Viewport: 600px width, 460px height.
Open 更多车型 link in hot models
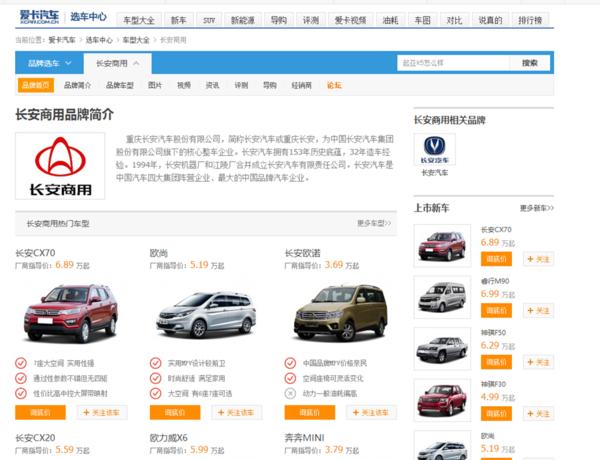pyautogui.click(x=374, y=223)
